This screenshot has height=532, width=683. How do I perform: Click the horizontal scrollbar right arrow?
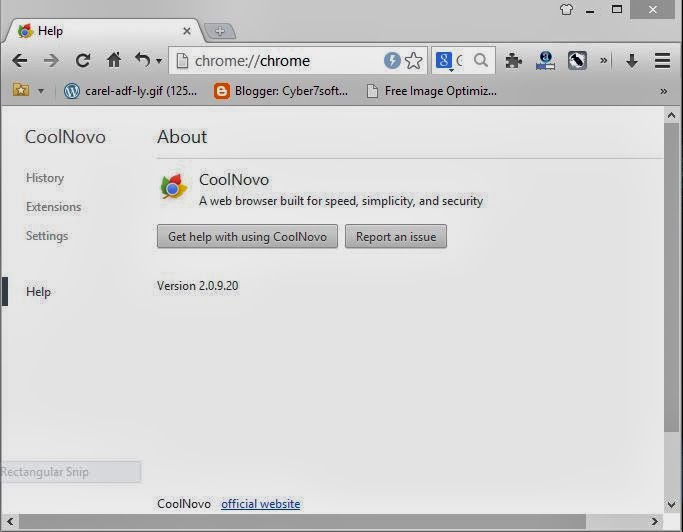tap(654, 522)
